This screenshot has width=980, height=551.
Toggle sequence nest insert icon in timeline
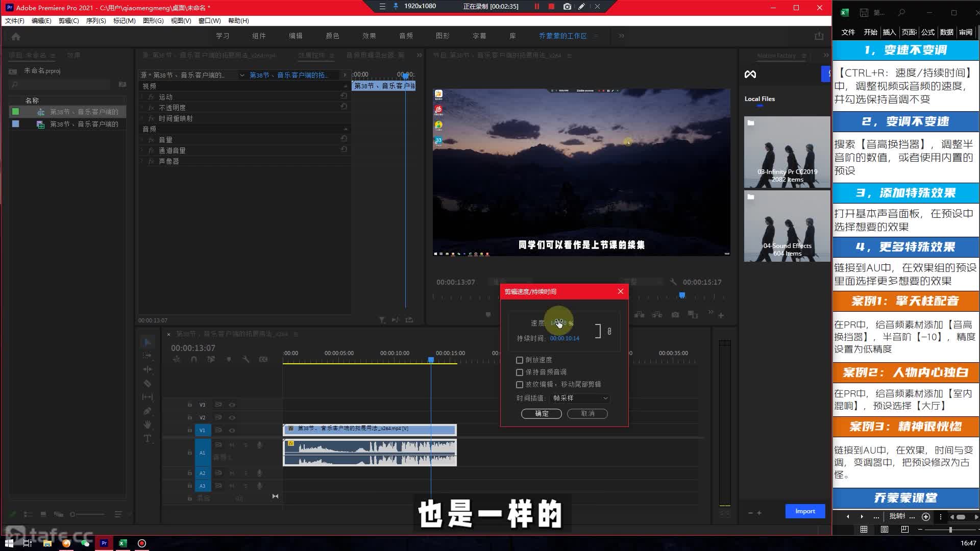[177, 360]
